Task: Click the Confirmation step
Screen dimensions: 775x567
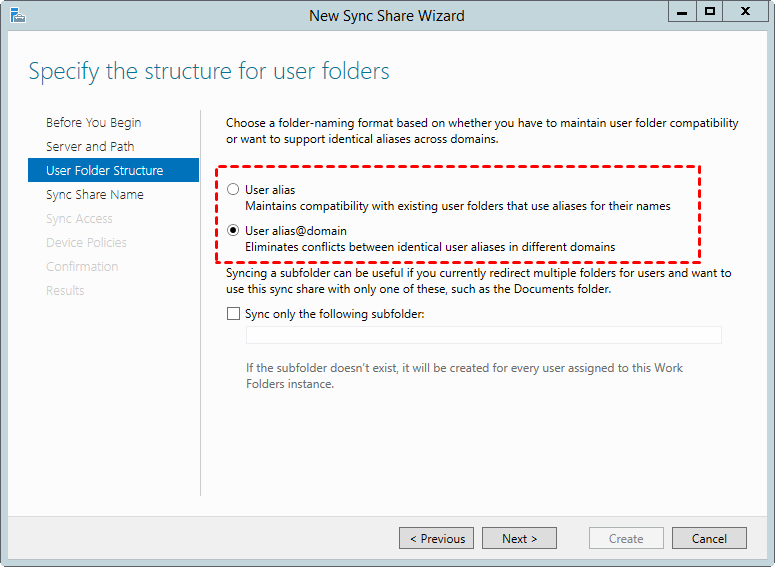Action: click(x=82, y=267)
